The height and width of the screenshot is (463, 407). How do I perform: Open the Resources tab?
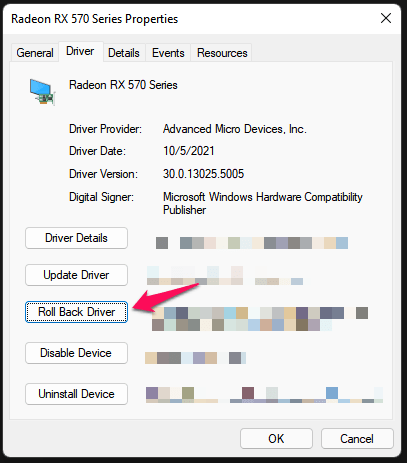pyautogui.click(x=222, y=53)
